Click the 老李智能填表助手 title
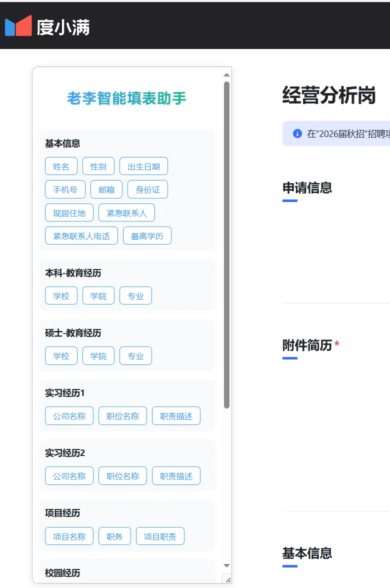The image size is (390, 588). (x=127, y=98)
